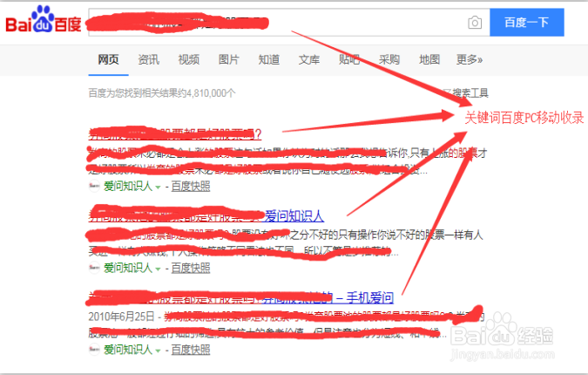588x375 pixels.
Task: Open camera image search icon
Action: click(475, 23)
